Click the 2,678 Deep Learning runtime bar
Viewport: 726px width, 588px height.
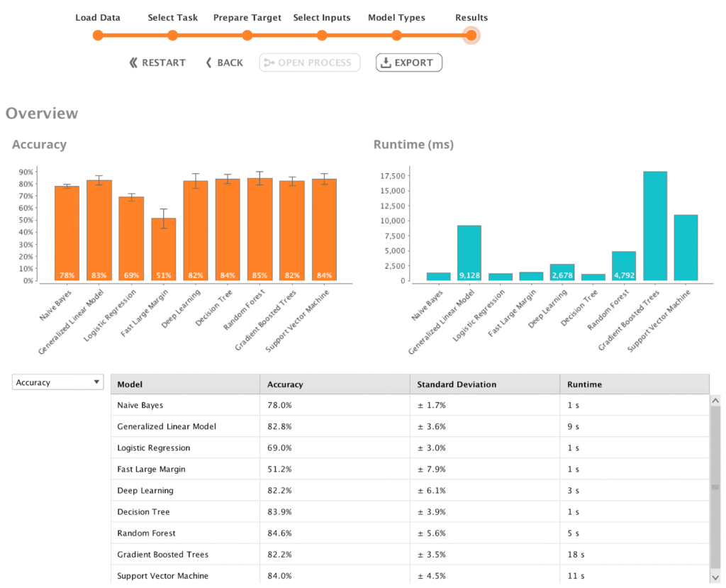point(562,272)
